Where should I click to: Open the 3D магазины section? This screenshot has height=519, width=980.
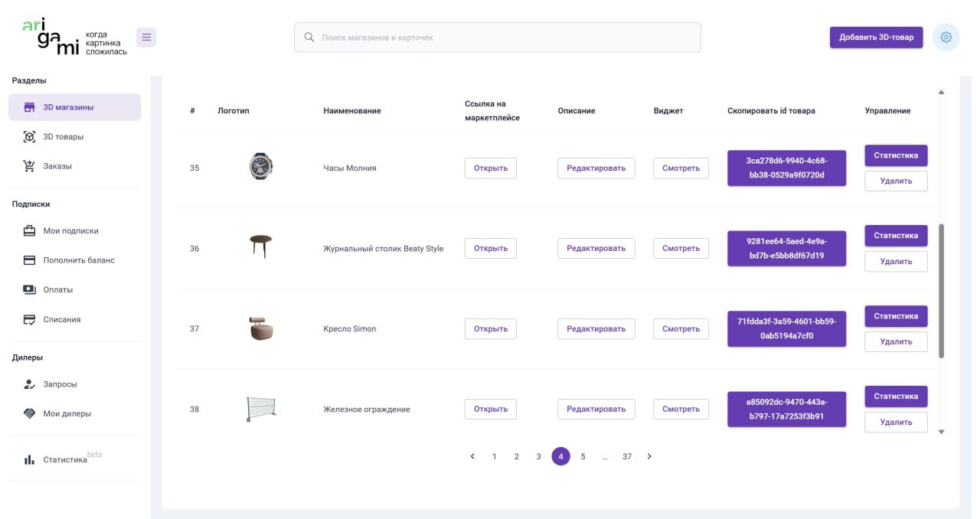(x=74, y=107)
